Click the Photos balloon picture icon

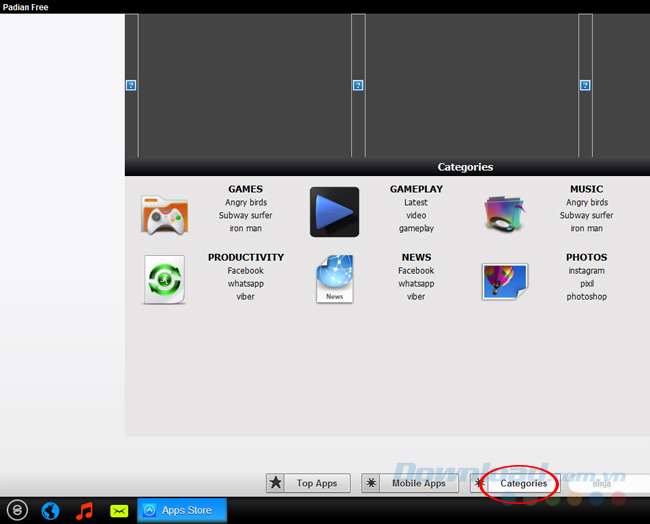pos(505,281)
